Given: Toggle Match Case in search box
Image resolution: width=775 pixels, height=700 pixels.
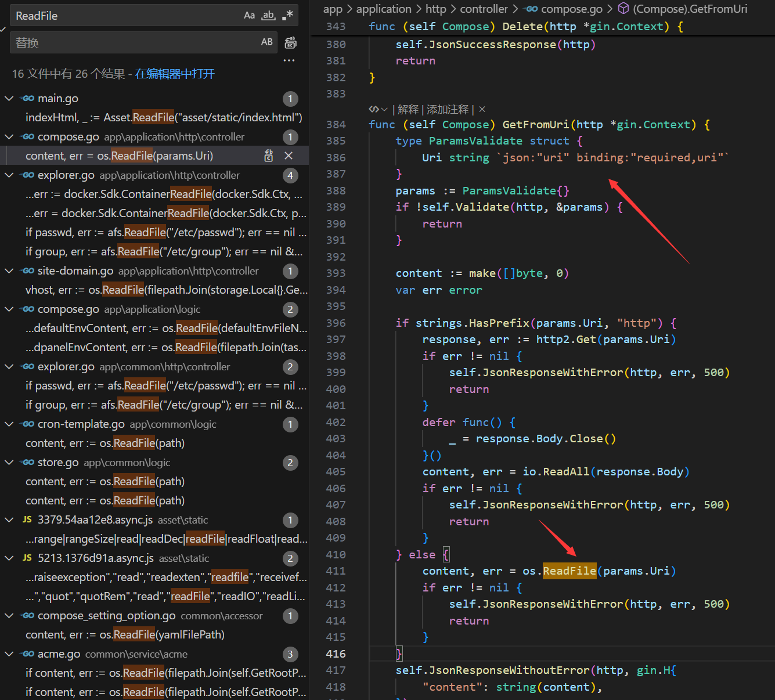Looking at the screenshot, I should pyautogui.click(x=249, y=16).
